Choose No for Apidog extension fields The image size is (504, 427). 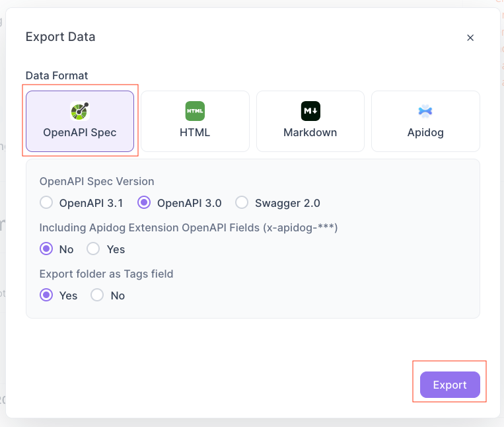click(x=46, y=249)
